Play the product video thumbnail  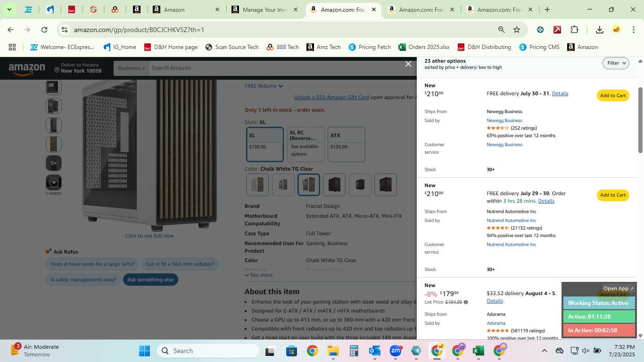[x=54, y=182]
